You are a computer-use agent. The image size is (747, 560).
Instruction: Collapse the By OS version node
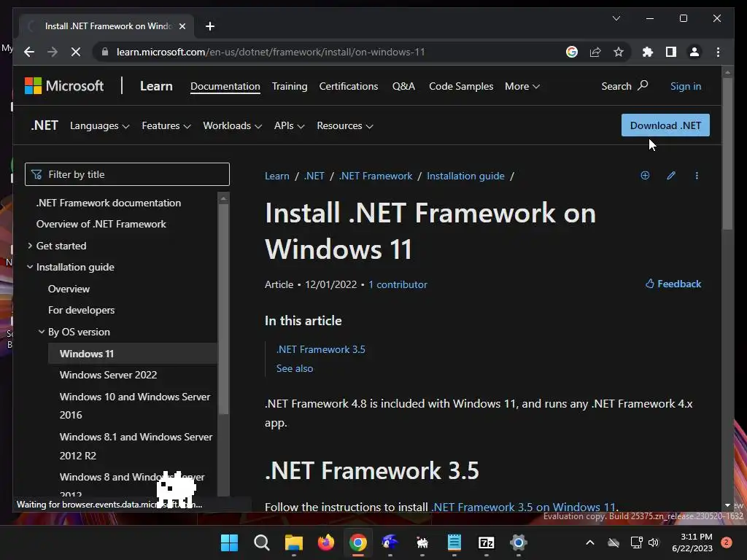pyautogui.click(x=42, y=332)
